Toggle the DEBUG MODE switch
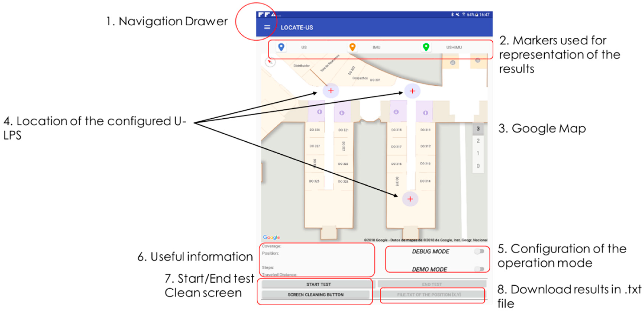 coord(479,251)
